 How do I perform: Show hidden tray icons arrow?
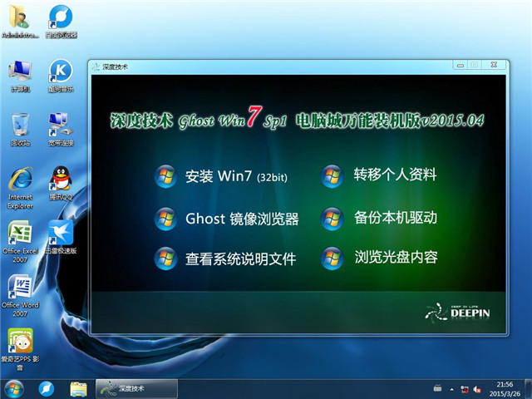click(x=451, y=389)
